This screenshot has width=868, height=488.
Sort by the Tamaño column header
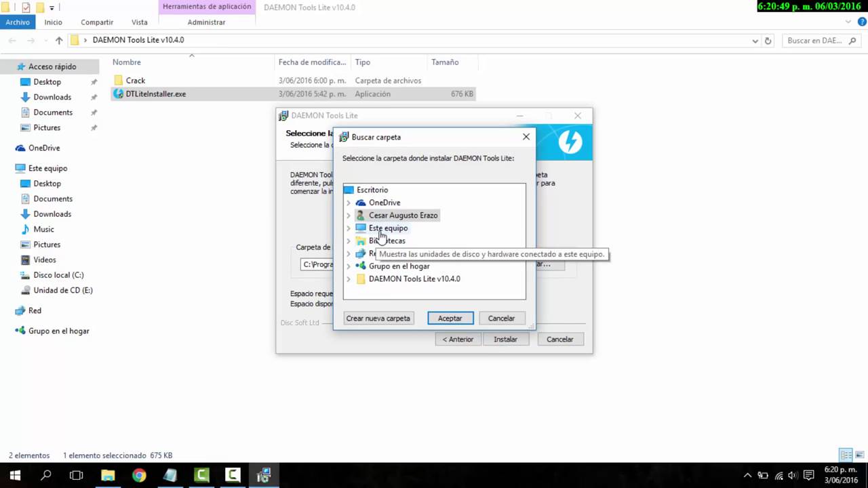click(x=445, y=62)
